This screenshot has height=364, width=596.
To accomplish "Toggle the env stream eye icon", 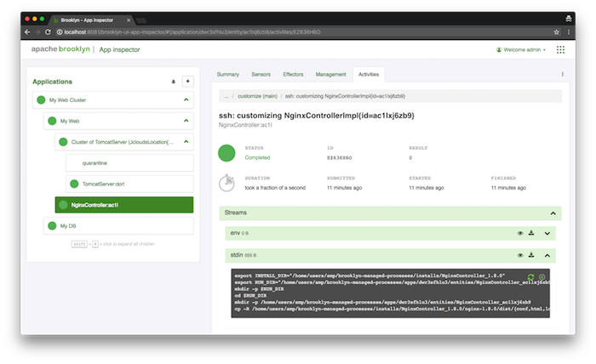I will click(x=519, y=233).
